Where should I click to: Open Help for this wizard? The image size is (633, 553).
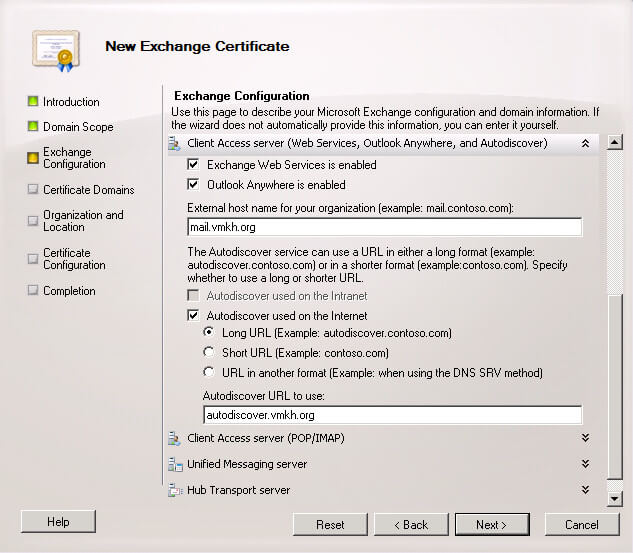(58, 522)
